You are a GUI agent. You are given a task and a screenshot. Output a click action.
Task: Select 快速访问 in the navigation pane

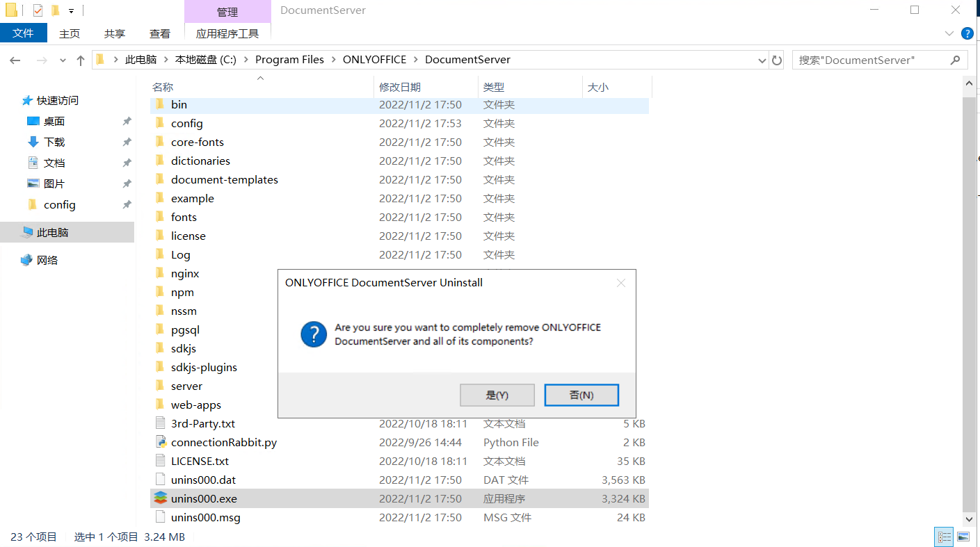(x=57, y=101)
